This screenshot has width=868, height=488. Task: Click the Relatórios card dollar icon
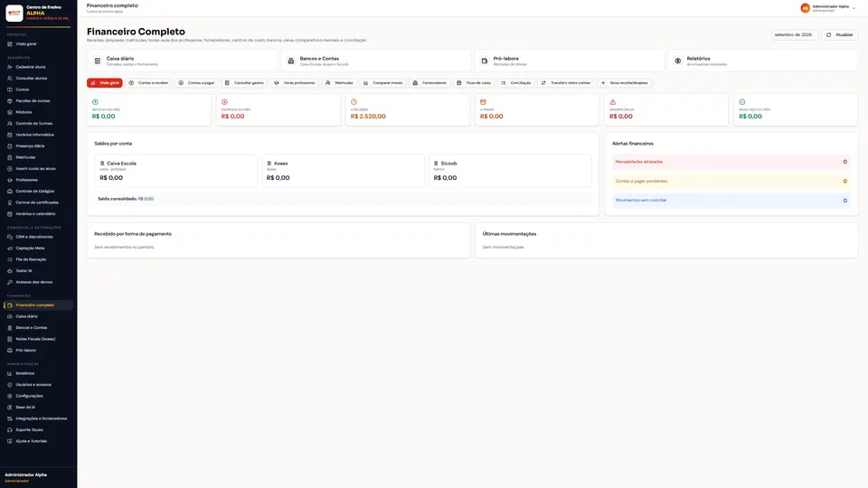[x=677, y=61]
